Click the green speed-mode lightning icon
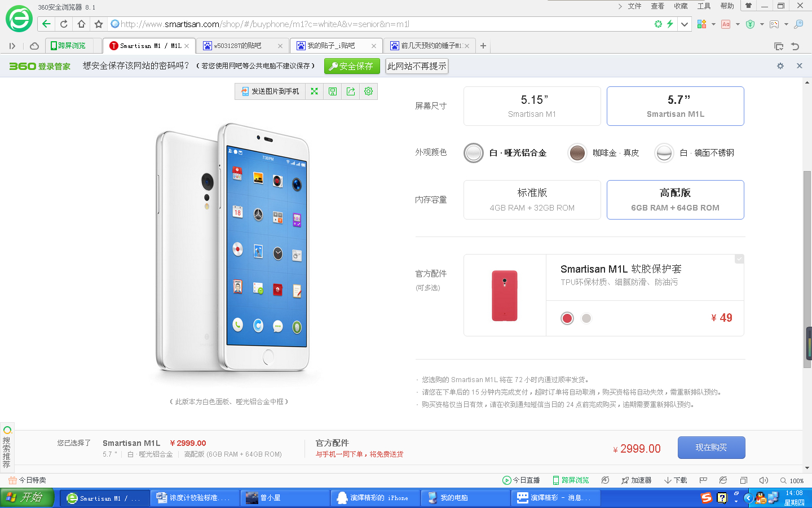The width and height of the screenshot is (812, 508). click(x=670, y=24)
